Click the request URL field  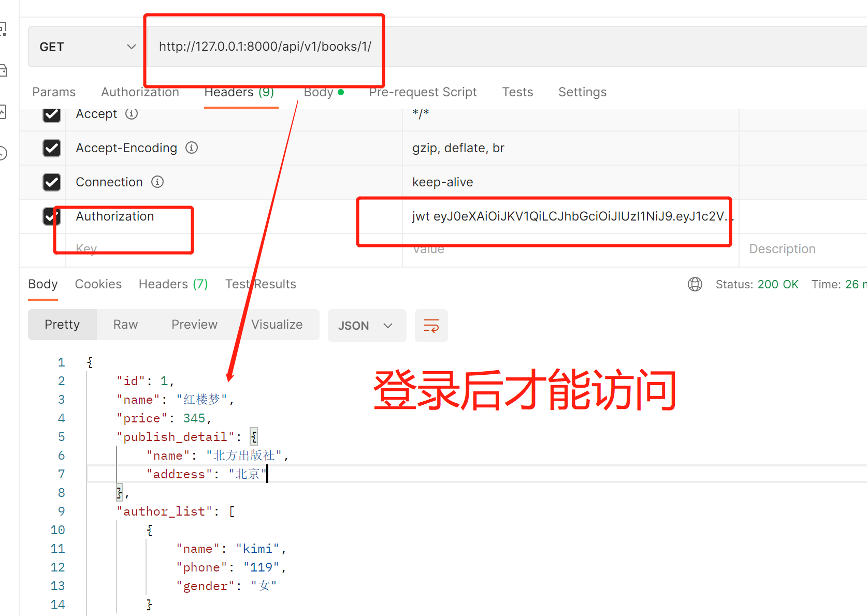tap(507, 47)
